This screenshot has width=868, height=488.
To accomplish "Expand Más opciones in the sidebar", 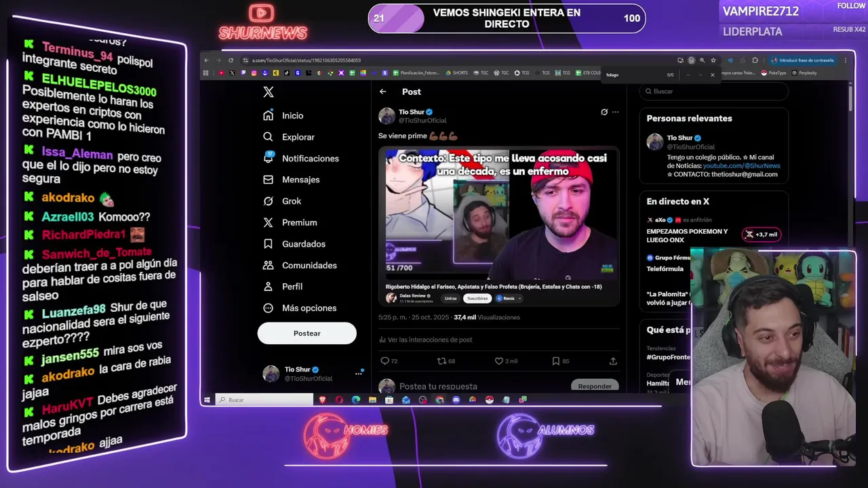I will click(300, 308).
